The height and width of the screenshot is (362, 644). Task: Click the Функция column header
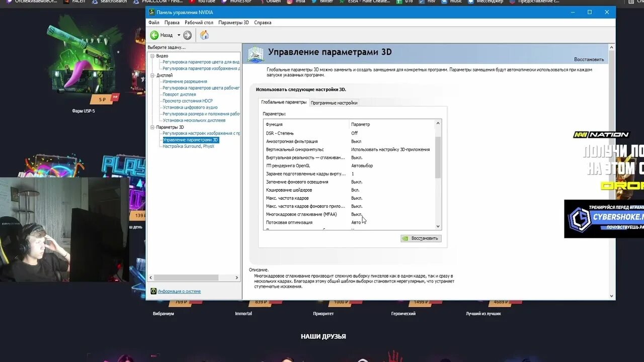pyautogui.click(x=306, y=124)
